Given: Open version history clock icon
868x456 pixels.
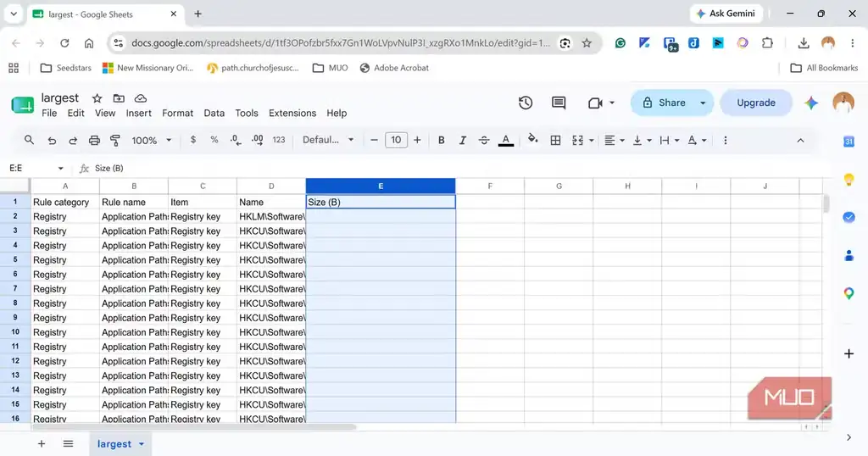Looking at the screenshot, I should pyautogui.click(x=526, y=103).
